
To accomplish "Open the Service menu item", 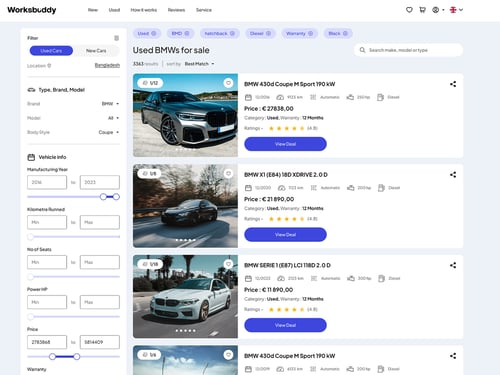I will tap(204, 10).
